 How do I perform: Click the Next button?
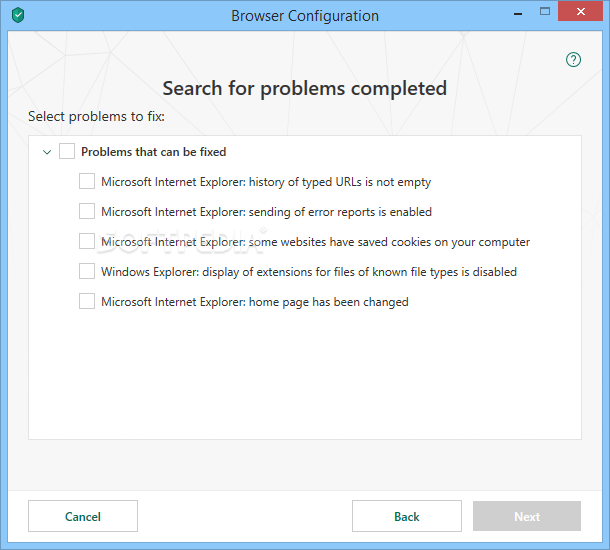point(527,516)
